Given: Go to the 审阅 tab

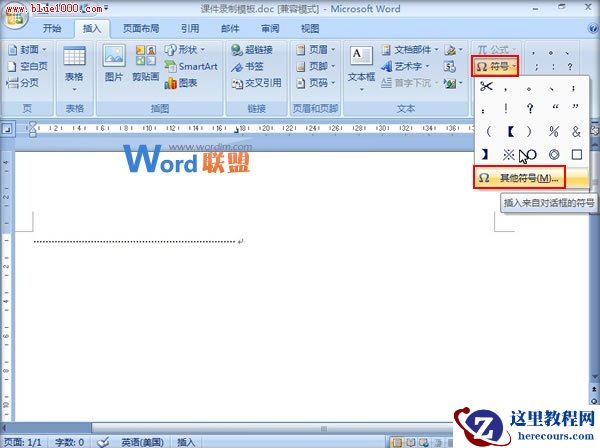Looking at the screenshot, I should click(270, 29).
